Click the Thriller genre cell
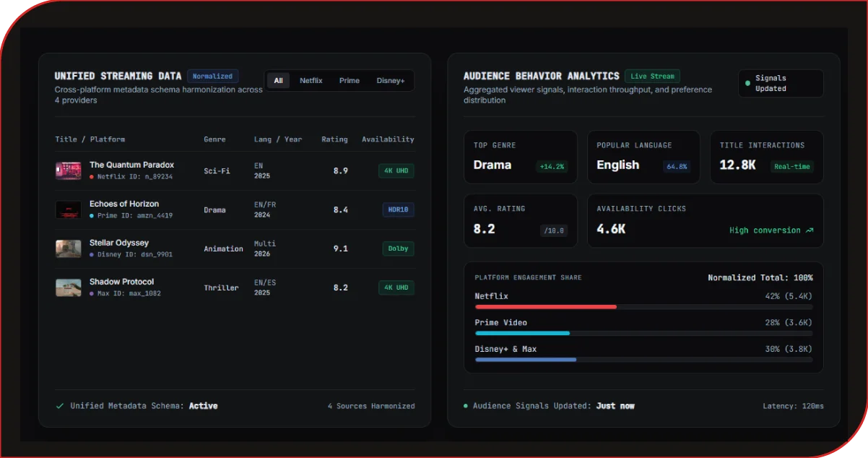The height and width of the screenshot is (458, 868). (221, 288)
